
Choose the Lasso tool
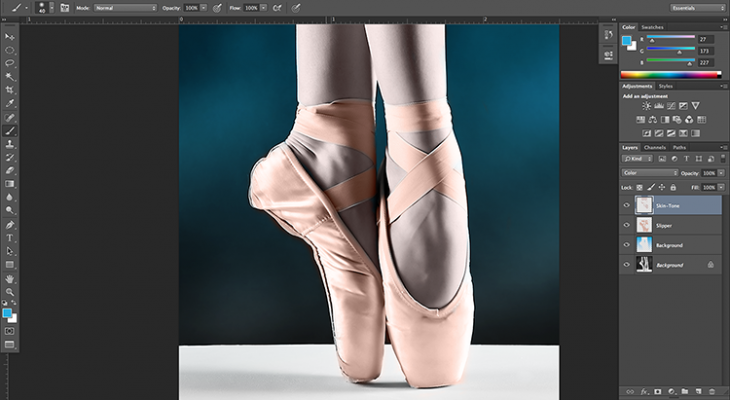(10, 62)
